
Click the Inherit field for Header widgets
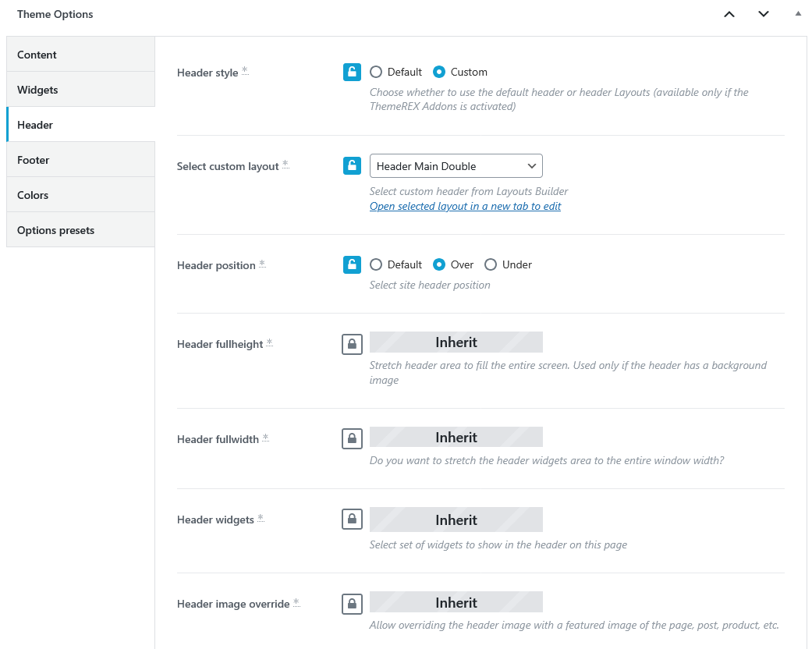click(x=456, y=520)
